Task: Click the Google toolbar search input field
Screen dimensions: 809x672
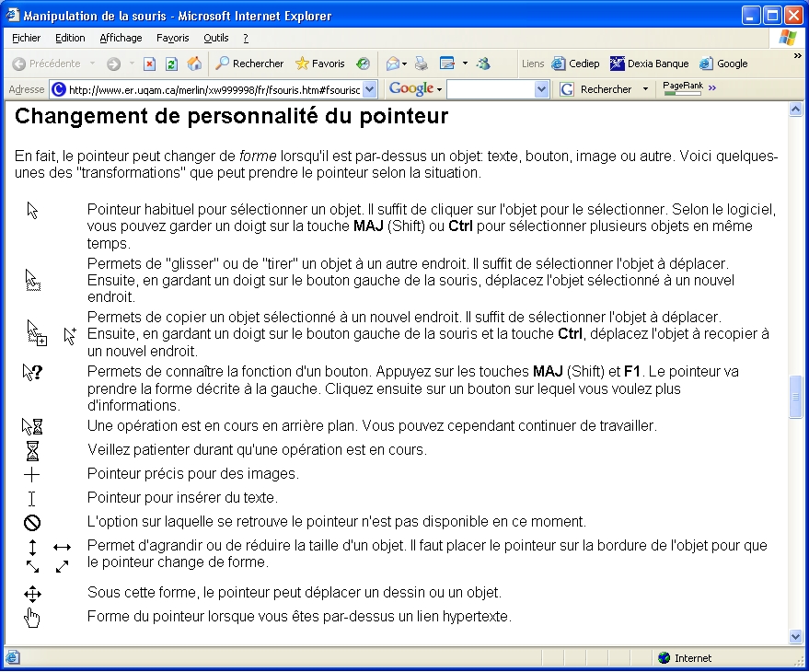Action: (x=490, y=89)
